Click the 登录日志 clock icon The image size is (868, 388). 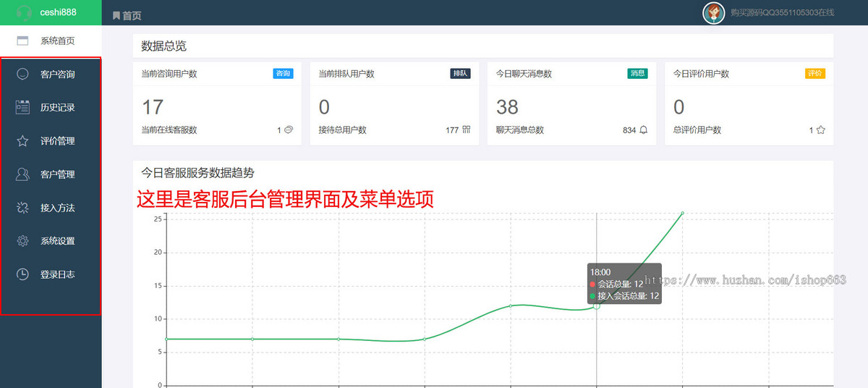pos(22,274)
